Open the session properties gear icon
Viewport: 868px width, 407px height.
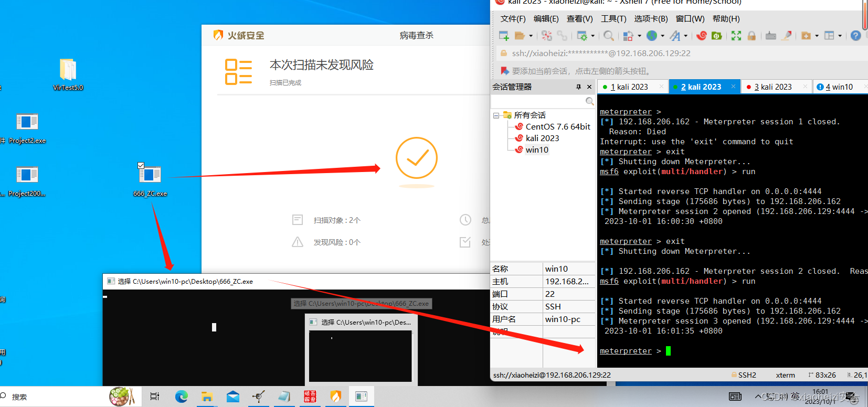pos(582,36)
